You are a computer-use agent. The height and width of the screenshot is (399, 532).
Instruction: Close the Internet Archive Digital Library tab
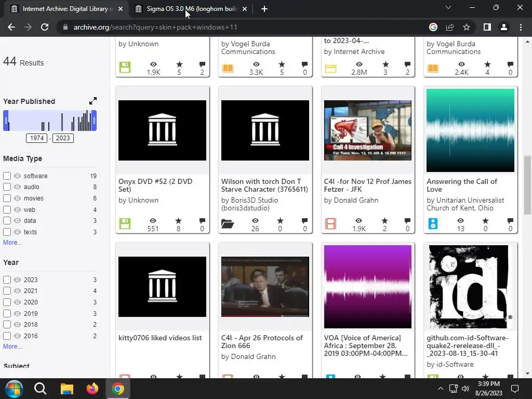coord(121,9)
